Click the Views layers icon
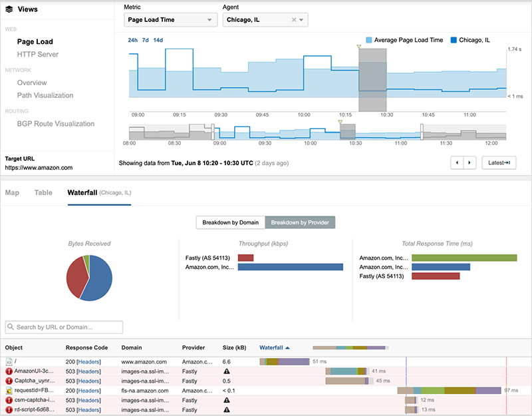 pos(9,9)
